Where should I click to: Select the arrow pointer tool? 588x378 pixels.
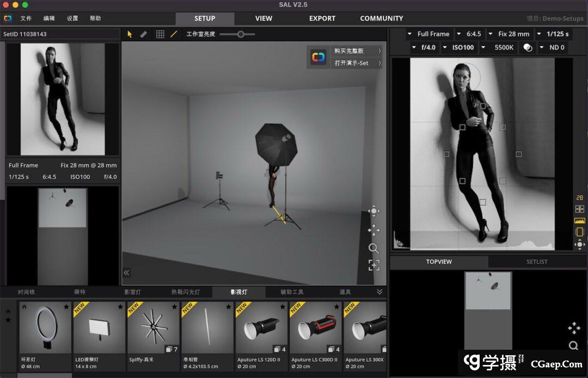(x=130, y=34)
